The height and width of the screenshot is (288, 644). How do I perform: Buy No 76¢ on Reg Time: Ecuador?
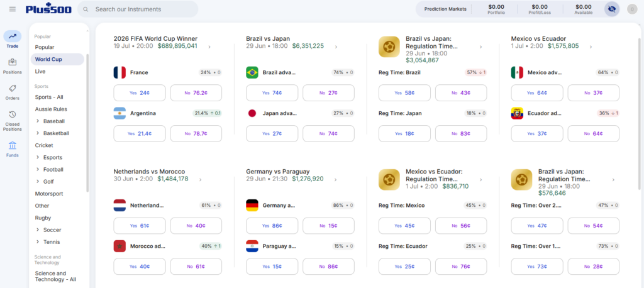[x=461, y=266]
